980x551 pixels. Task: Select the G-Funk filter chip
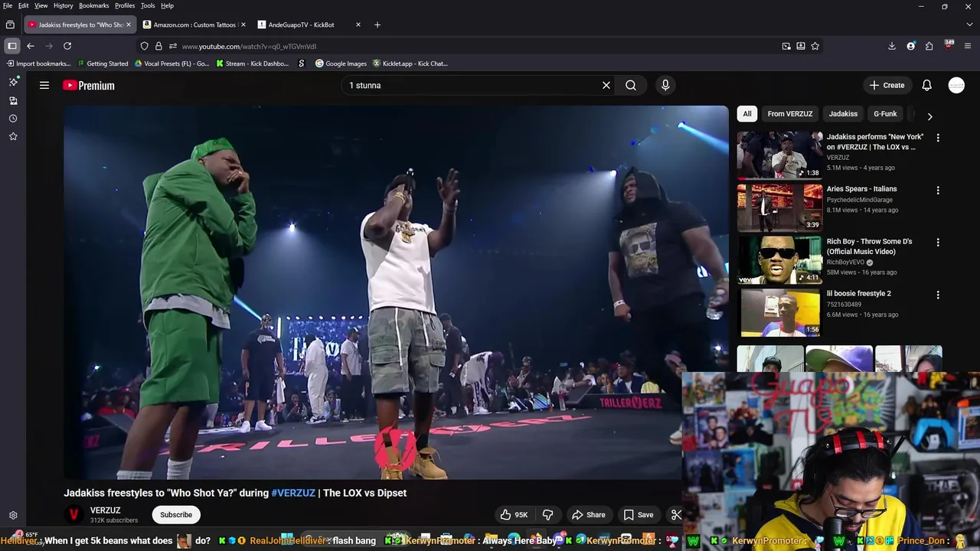tap(885, 114)
